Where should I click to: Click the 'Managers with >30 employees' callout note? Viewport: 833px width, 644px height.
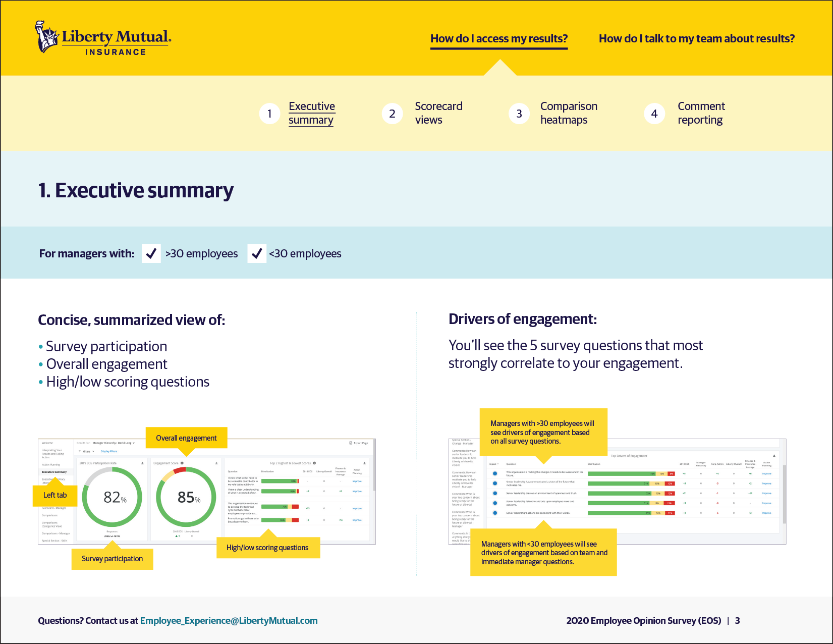tap(543, 432)
